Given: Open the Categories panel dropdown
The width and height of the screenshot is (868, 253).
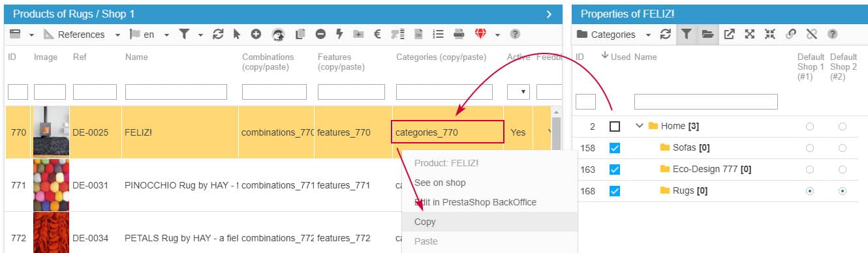Looking at the screenshot, I should click(613, 35).
